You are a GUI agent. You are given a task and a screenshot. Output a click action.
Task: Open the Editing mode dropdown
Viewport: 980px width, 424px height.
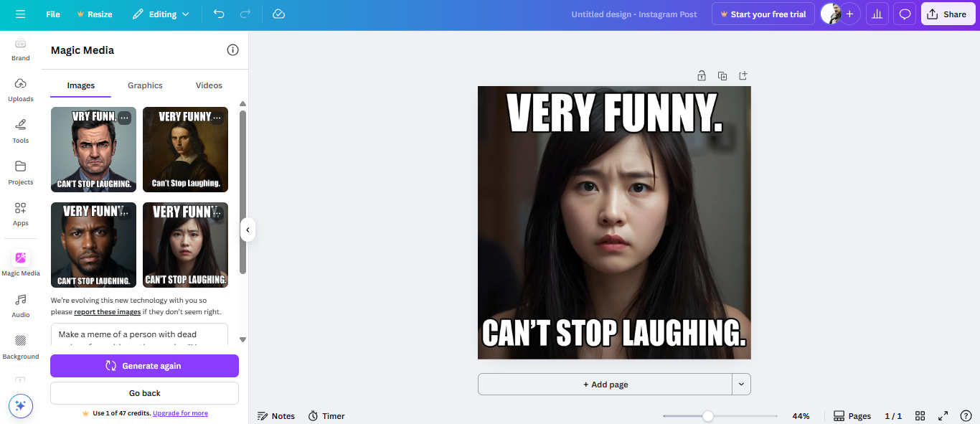(x=161, y=14)
